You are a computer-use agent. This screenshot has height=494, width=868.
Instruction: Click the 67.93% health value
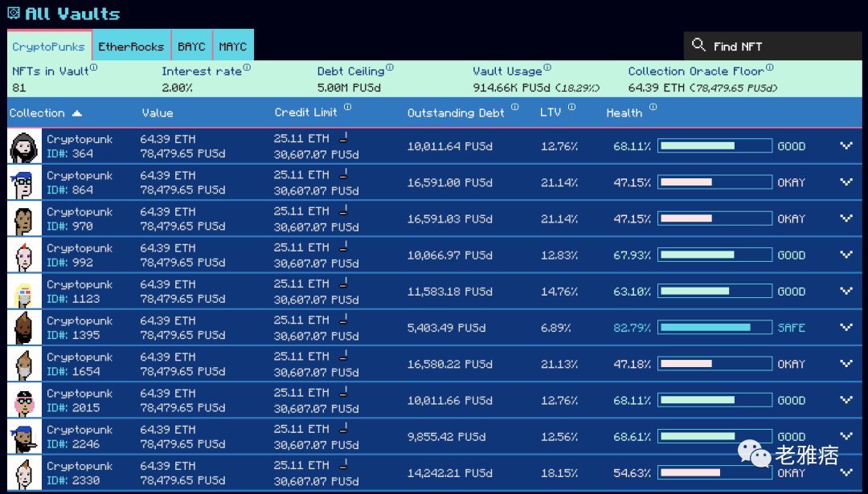(x=632, y=255)
